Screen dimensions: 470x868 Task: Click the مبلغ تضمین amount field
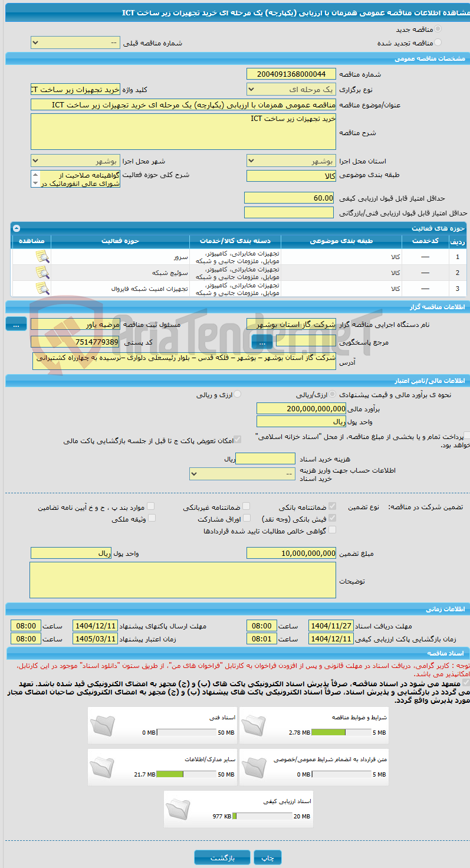pos(291,553)
